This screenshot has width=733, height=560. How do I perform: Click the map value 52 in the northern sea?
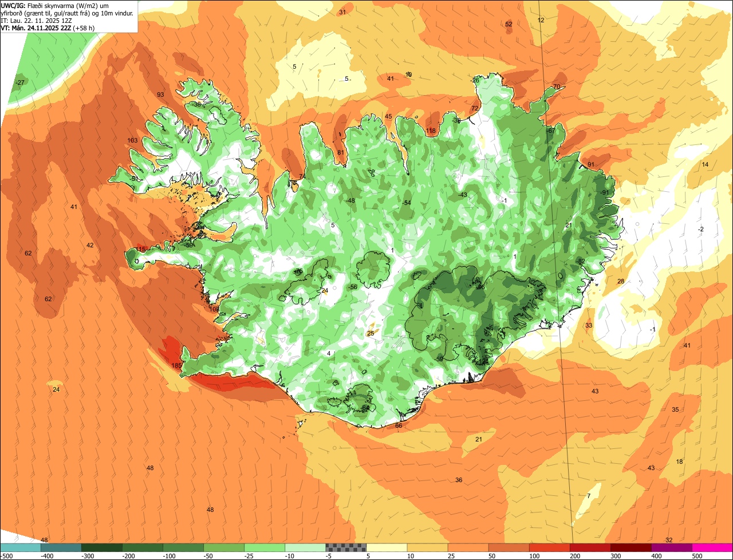pyautogui.click(x=509, y=24)
